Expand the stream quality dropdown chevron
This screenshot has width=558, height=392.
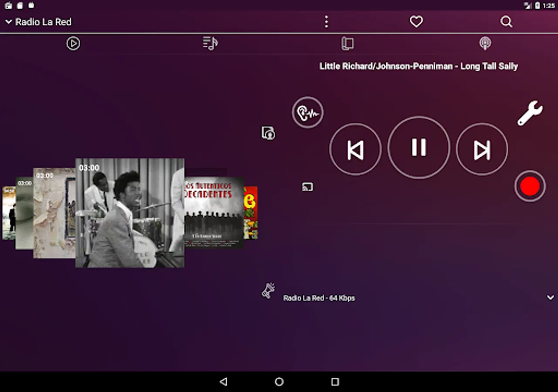551,297
